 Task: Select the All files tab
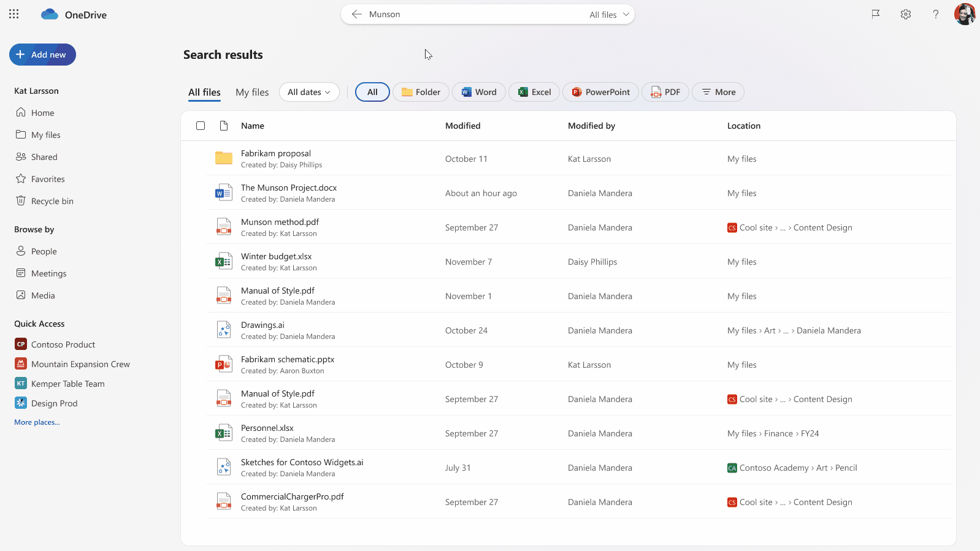[x=204, y=92]
